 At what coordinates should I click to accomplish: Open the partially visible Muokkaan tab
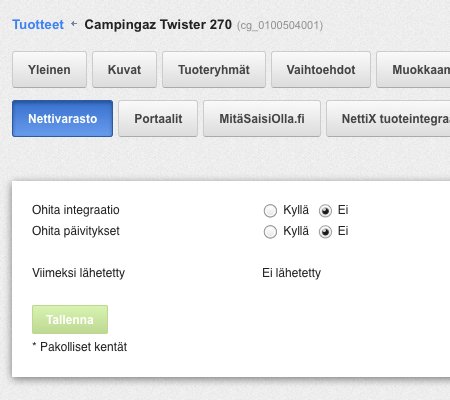pyautogui.click(x=413, y=70)
